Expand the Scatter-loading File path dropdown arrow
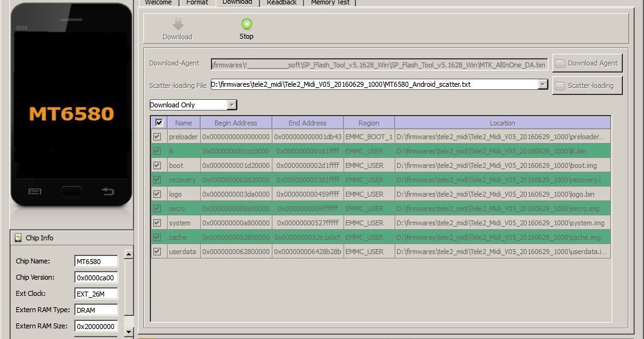 pyautogui.click(x=543, y=84)
